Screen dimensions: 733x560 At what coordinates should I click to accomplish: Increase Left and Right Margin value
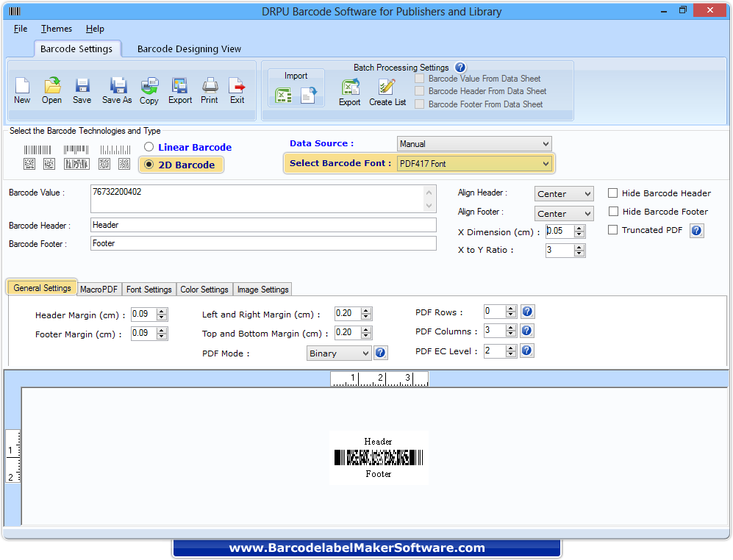[x=366, y=310]
